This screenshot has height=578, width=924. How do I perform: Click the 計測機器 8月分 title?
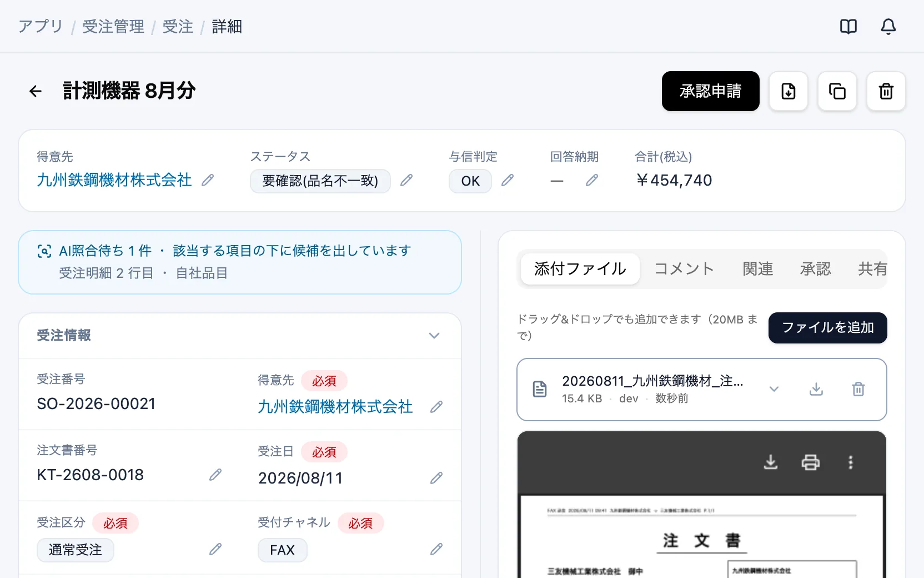(129, 91)
